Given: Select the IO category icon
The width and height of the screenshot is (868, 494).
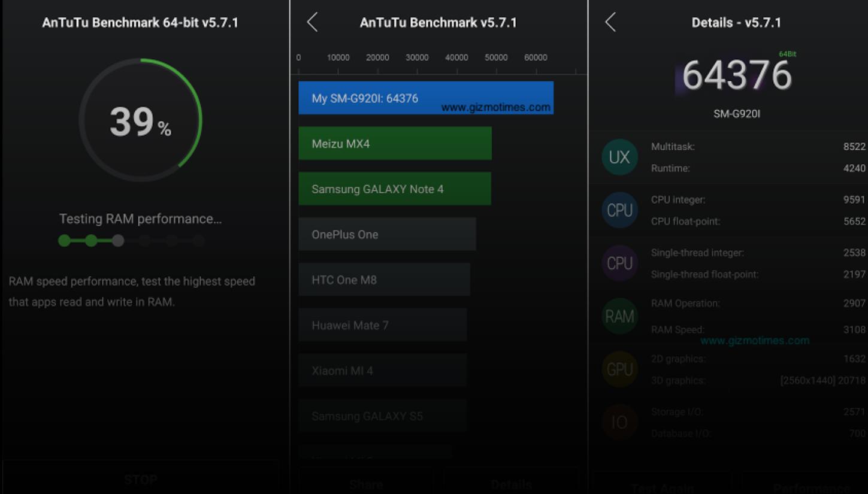Looking at the screenshot, I should point(619,422).
